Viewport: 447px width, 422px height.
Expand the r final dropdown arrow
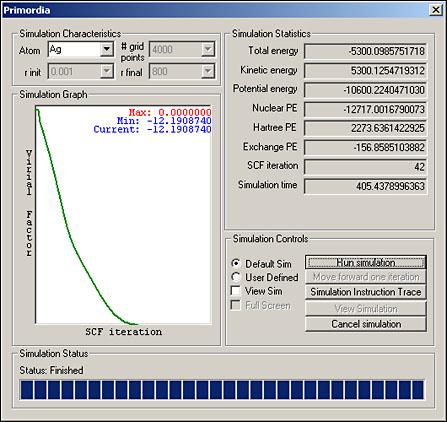click(x=208, y=71)
